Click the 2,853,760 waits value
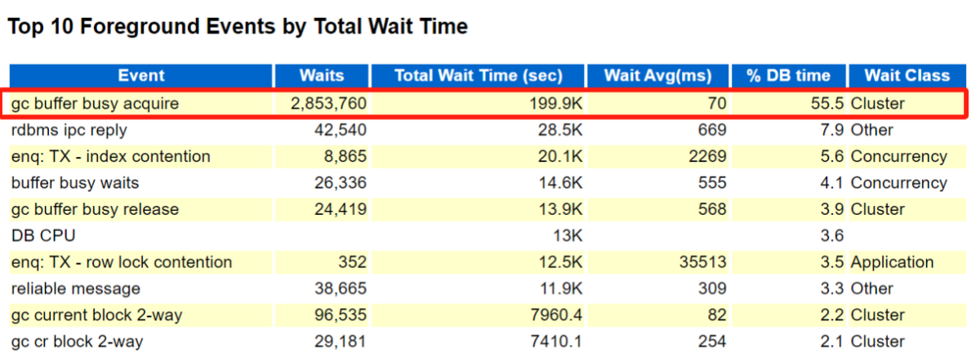 click(x=328, y=104)
